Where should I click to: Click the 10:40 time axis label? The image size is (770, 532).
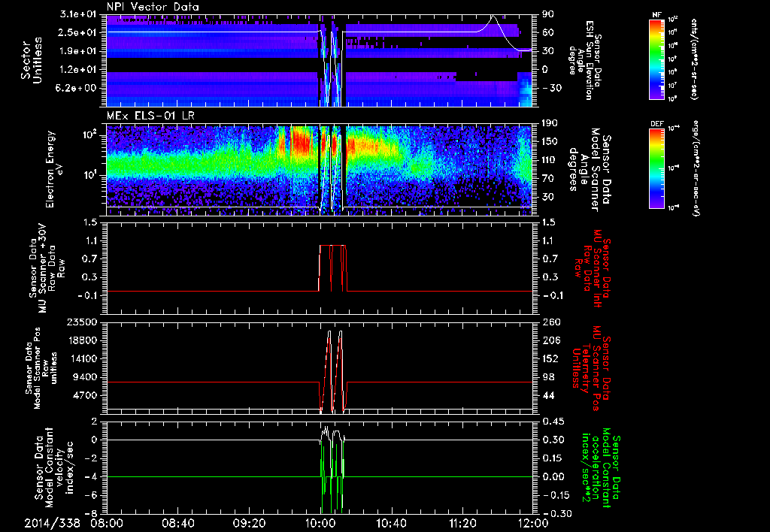click(392, 523)
